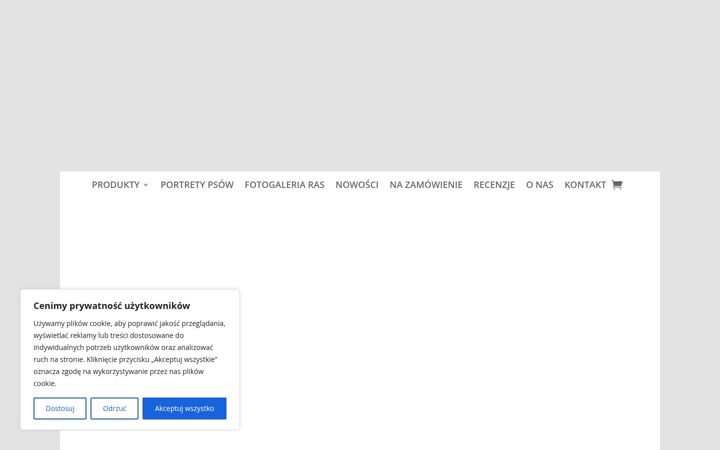
Task: Select the Nowości menu item
Action: coord(357,185)
